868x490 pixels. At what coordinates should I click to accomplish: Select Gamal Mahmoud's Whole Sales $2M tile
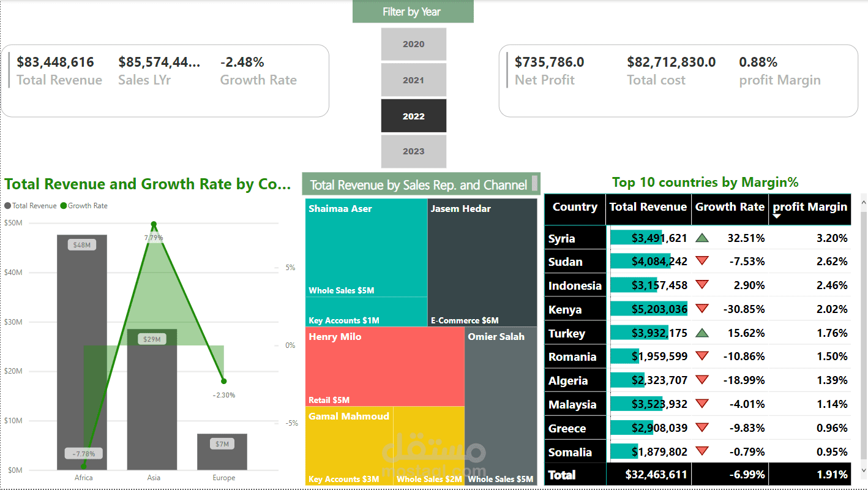click(429, 446)
